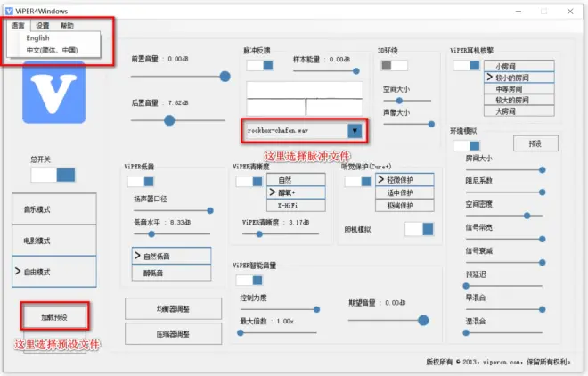Click the 前置音量 pre-volume slider handle
Image resolution: width=588 pixels, height=376 pixels.
[225, 77]
